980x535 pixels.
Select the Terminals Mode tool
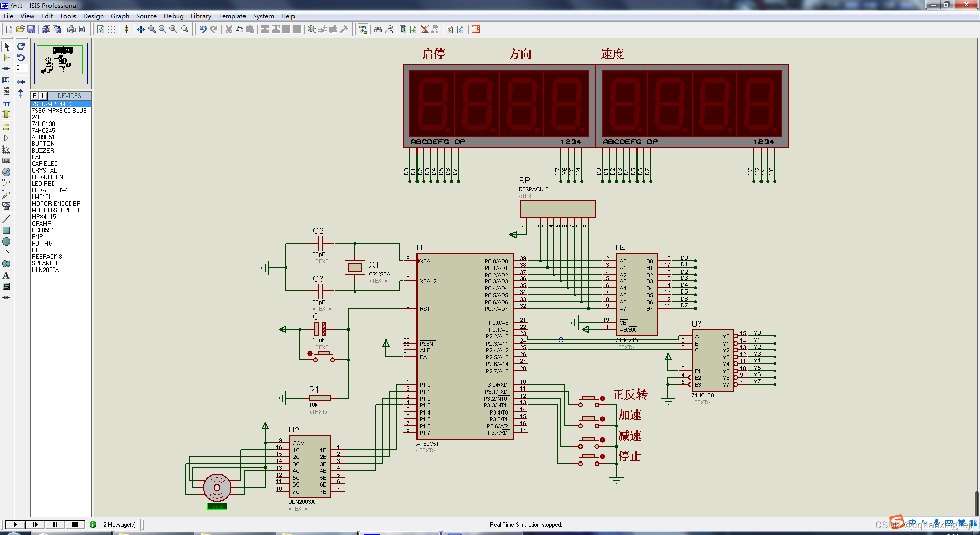point(6,127)
